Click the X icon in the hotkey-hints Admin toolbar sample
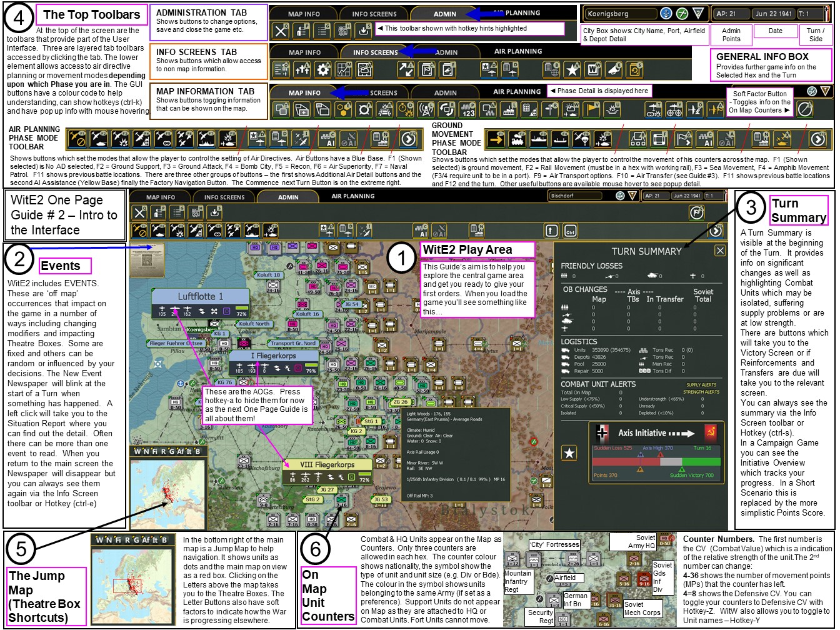Viewport: 840px width, 630px height. click(x=281, y=29)
